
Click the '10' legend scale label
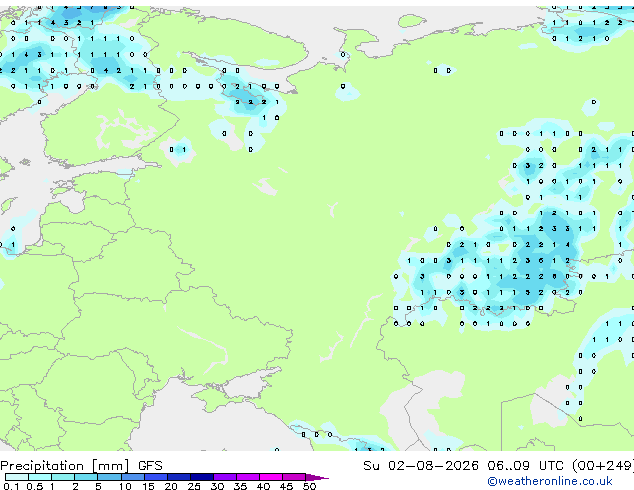point(125,486)
